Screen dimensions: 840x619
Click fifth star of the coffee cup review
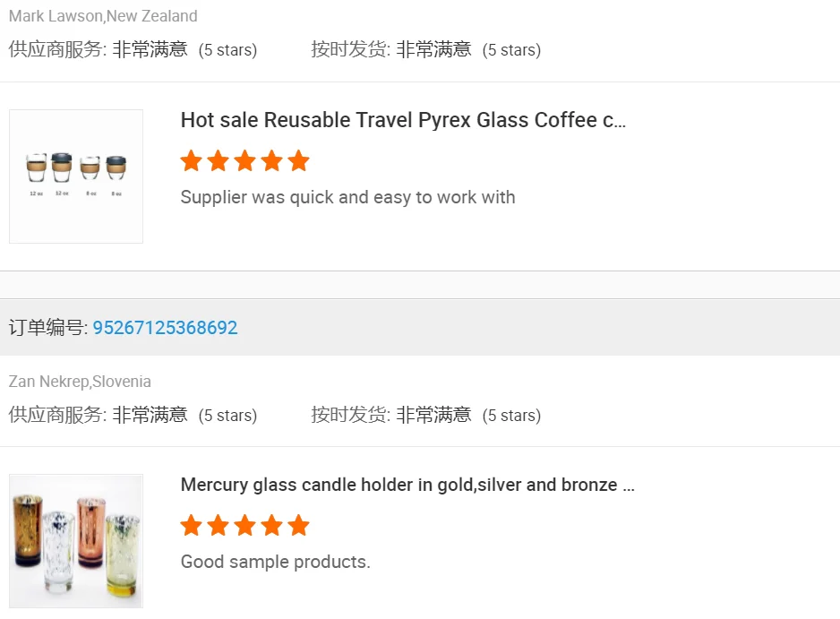tap(298, 161)
